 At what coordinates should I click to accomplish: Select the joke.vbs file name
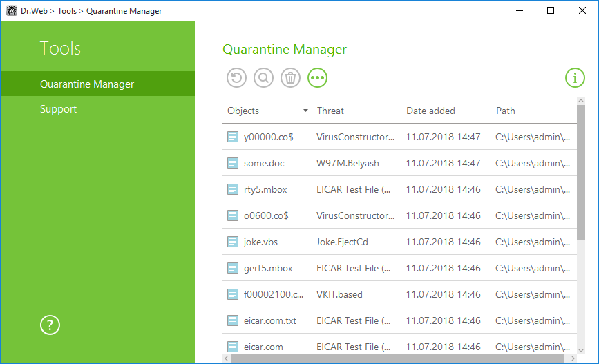pyautogui.click(x=260, y=242)
